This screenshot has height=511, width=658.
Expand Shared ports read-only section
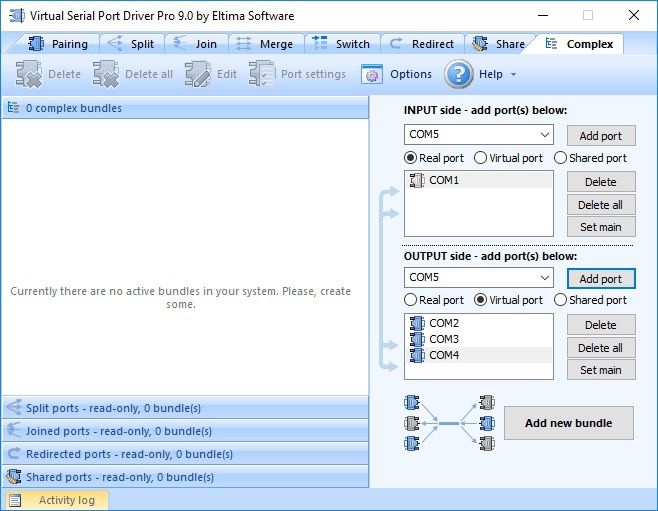pos(185,477)
